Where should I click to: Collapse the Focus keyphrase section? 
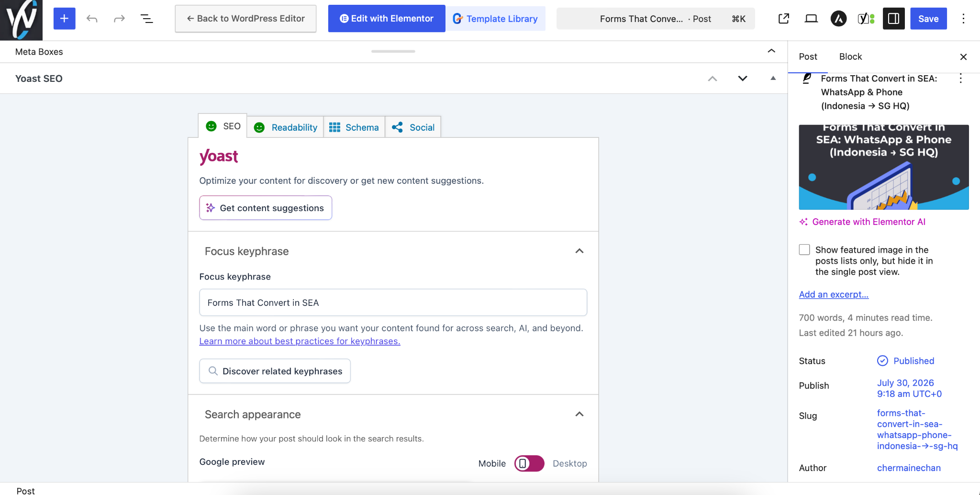pyautogui.click(x=579, y=251)
